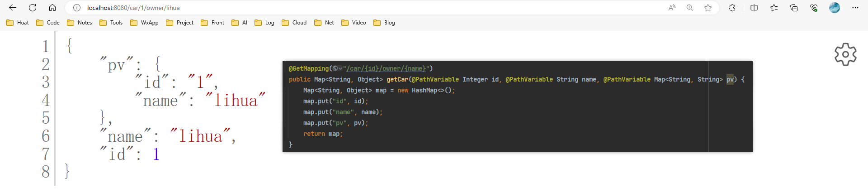Open the Favorites list
The image size is (868, 193).
pos(774,8)
